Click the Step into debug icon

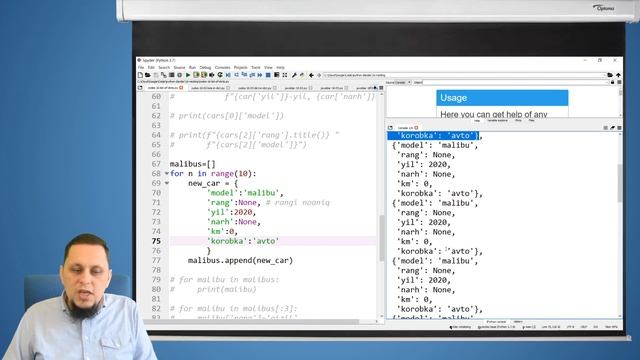pos(244,75)
